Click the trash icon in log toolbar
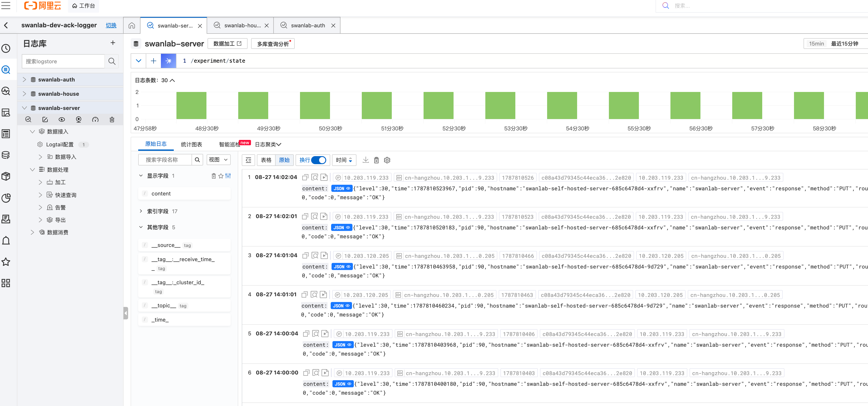Image resolution: width=868 pixels, height=406 pixels. (x=376, y=160)
